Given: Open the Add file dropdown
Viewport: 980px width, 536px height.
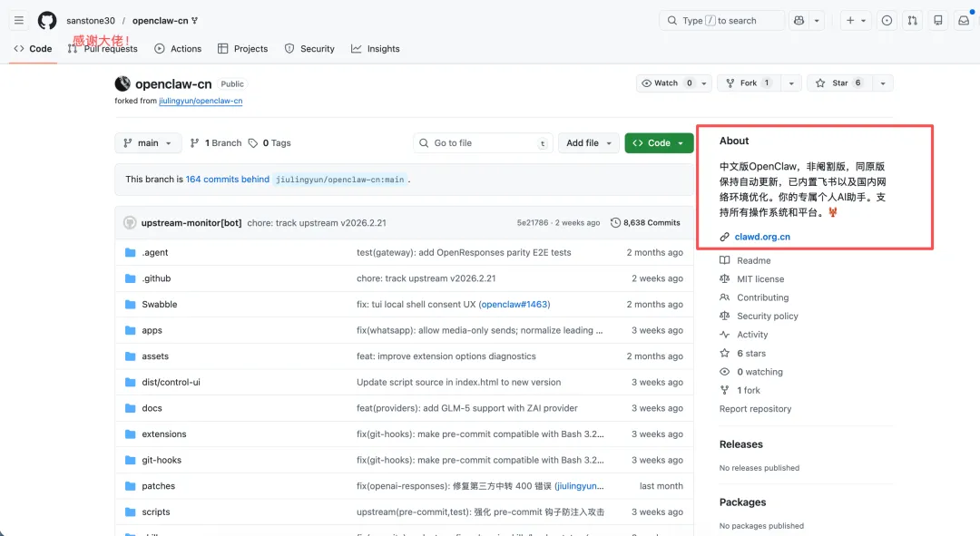Looking at the screenshot, I should tap(588, 143).
